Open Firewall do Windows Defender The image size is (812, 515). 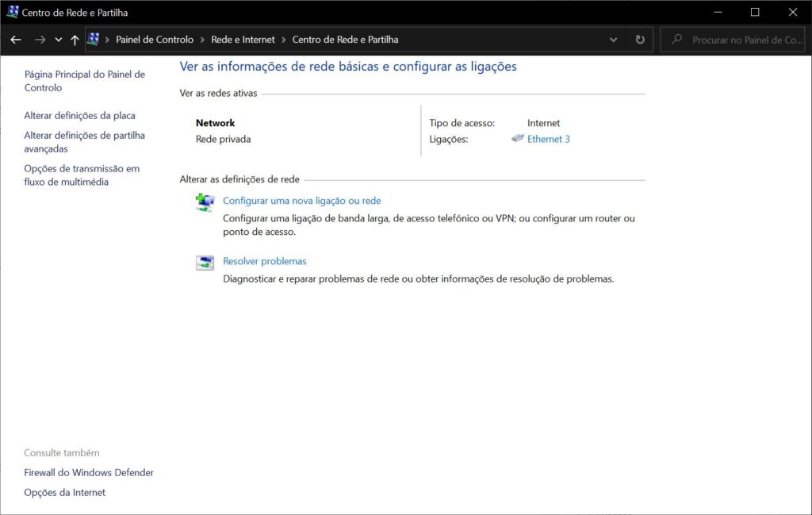89,473
